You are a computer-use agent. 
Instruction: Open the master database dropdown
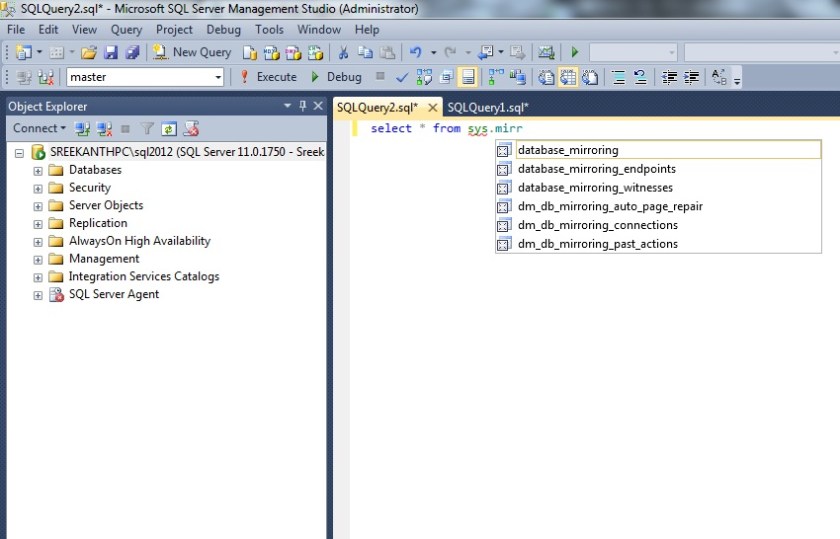(218, 77)
